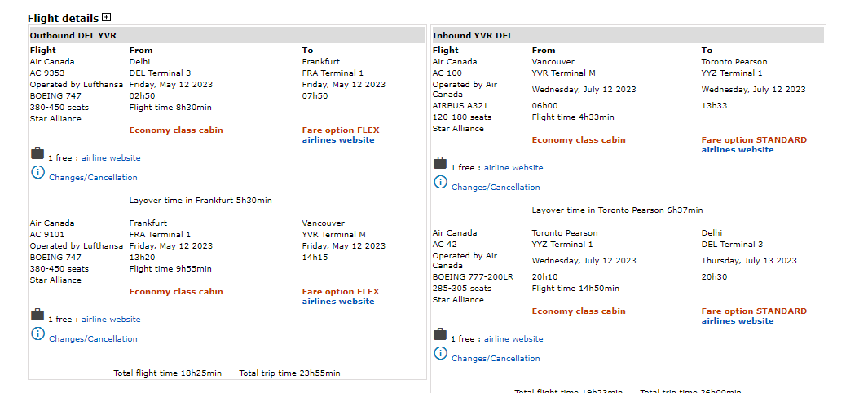
Task: Click baggage icon for Frankfurt–Vancouver flight
Action: 37,315
